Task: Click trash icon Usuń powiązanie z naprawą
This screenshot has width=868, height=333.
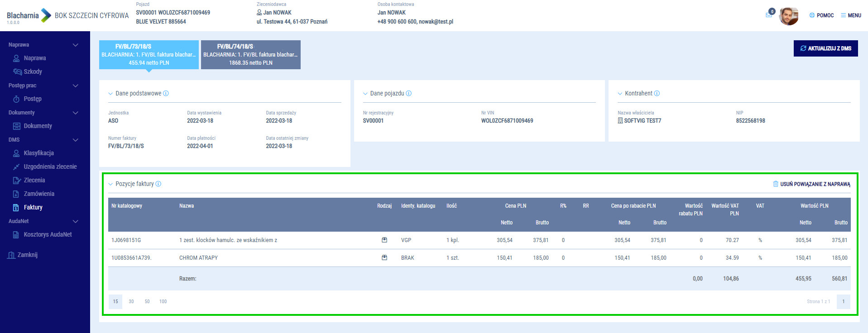Action: click(x=776, y=184)
